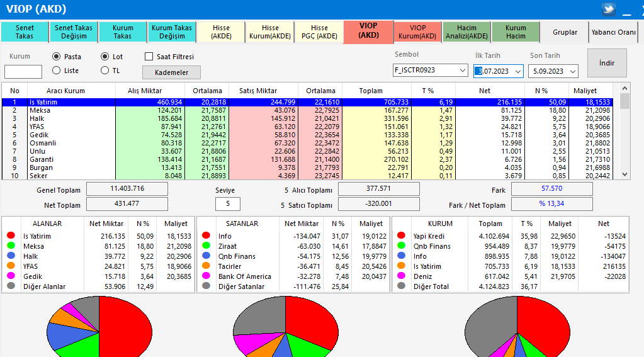Image resolution: width=644 pixels, height=357 pixels.
Task: Select the Is Yatirim table row
Action: (x=307, y=102)
